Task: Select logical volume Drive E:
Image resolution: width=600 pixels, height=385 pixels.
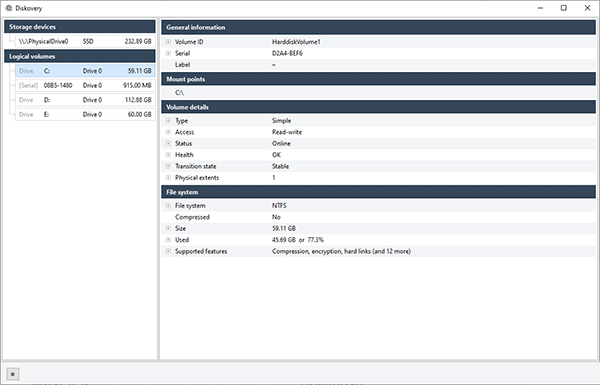Action: pyautogui.click(x=85, y=114)
